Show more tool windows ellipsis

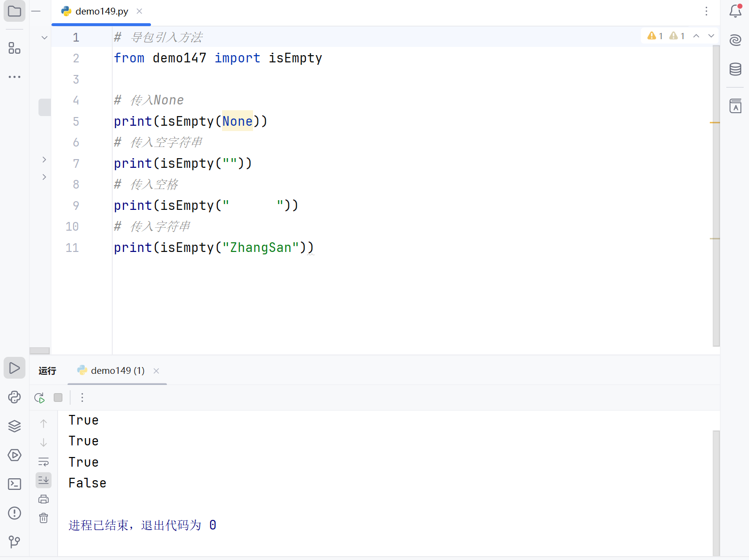pos(15,77)
